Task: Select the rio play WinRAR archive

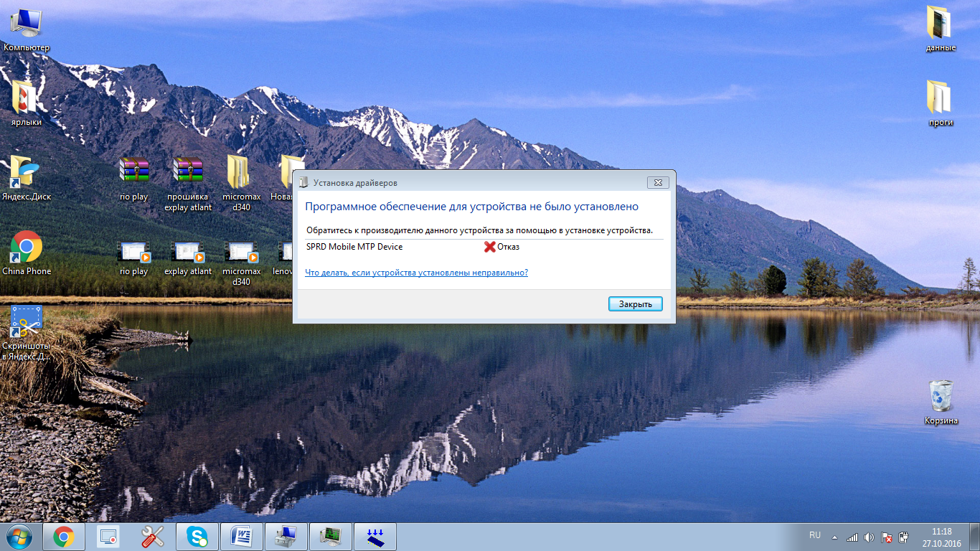Action: pyautogui.click(x=134, y=178)
